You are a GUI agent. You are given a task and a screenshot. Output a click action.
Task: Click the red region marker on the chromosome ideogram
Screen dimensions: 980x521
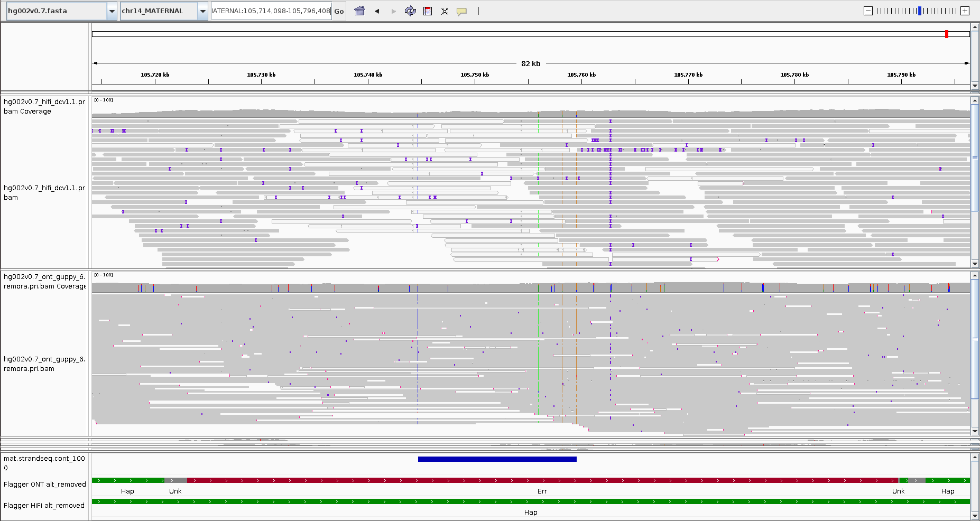(946, 33)
